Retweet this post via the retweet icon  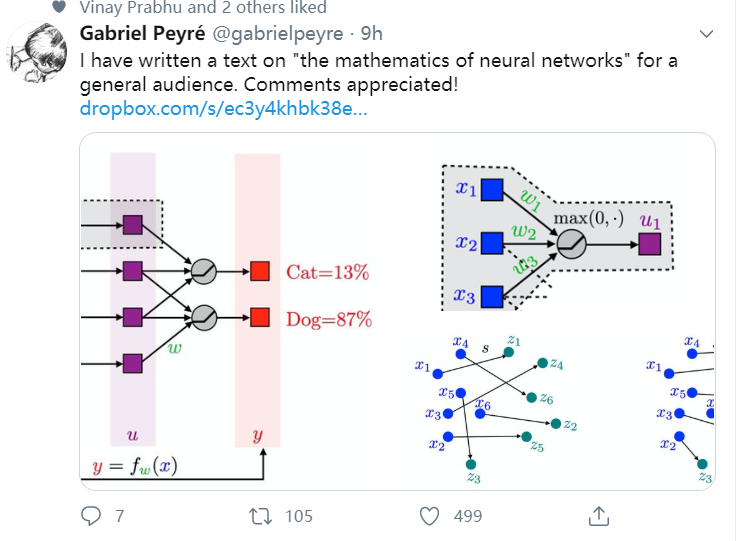point(260,516)
